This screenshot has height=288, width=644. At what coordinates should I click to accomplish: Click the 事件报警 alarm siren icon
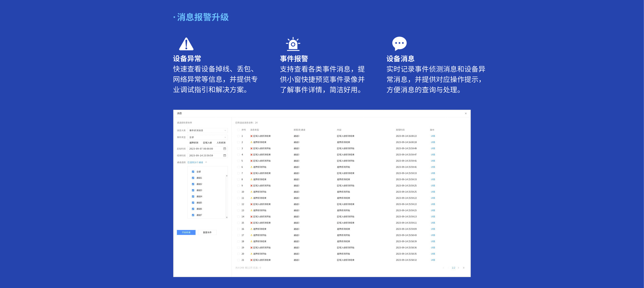(293, 44)
